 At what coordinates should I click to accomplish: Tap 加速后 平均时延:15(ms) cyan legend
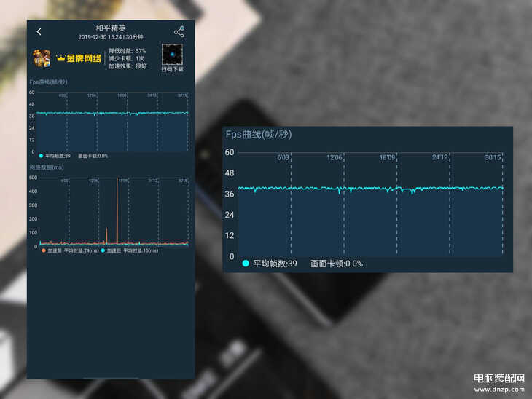point(130,250)
